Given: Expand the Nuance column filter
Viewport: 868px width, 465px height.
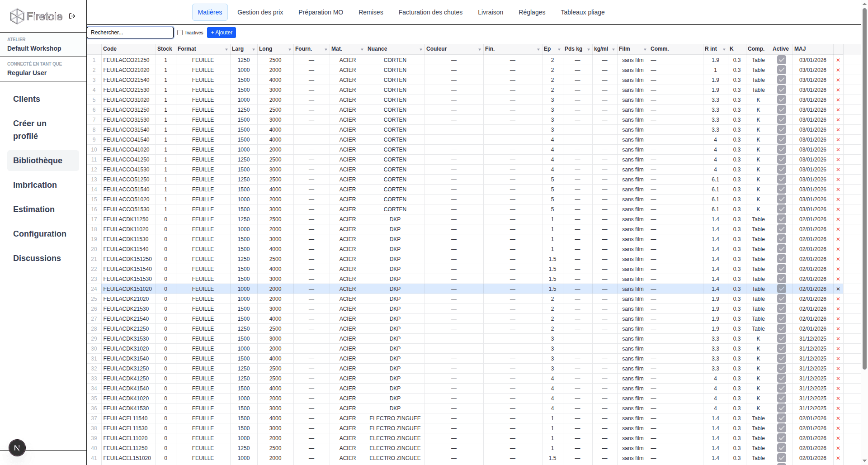Looking at the screenshot, I should [421, 49].
